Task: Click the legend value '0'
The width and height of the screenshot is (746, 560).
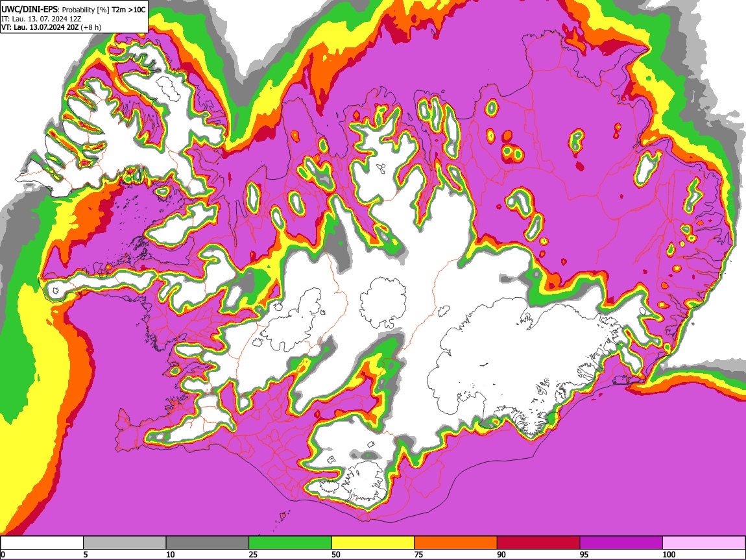Action: 3,554
